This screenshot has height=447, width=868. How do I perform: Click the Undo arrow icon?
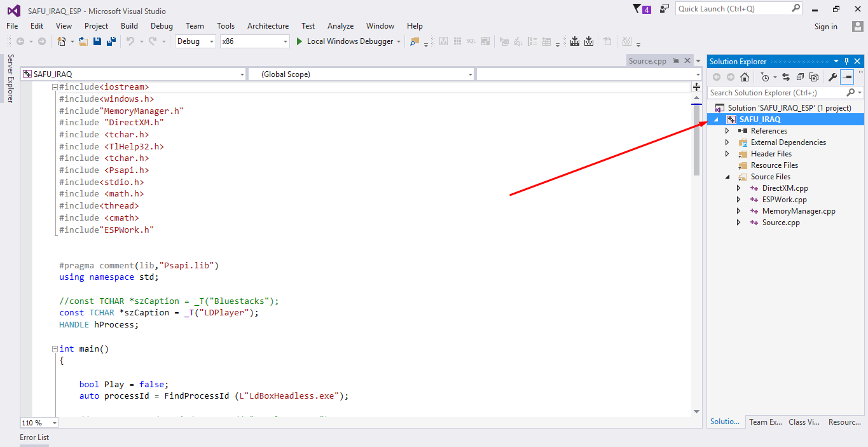[130, 41]
